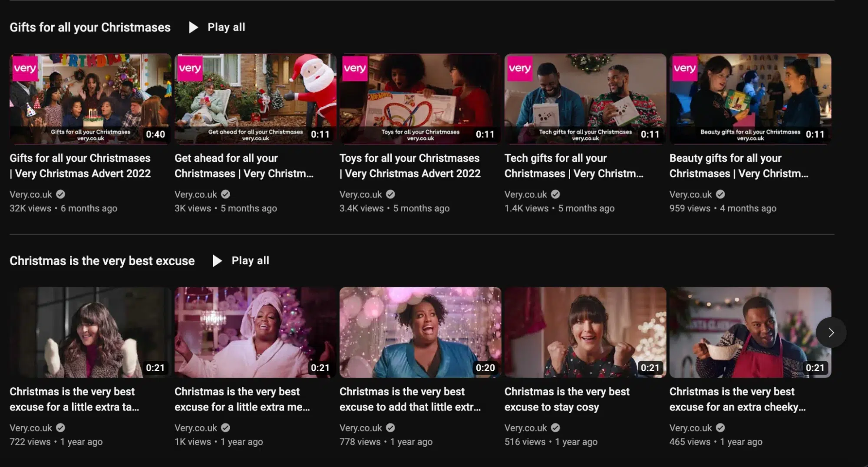Image resolution: width=868 pixels, height=467 pixels.
Task: Click Very.co.uk channel under the 722 views video
Action: [31, 428]
